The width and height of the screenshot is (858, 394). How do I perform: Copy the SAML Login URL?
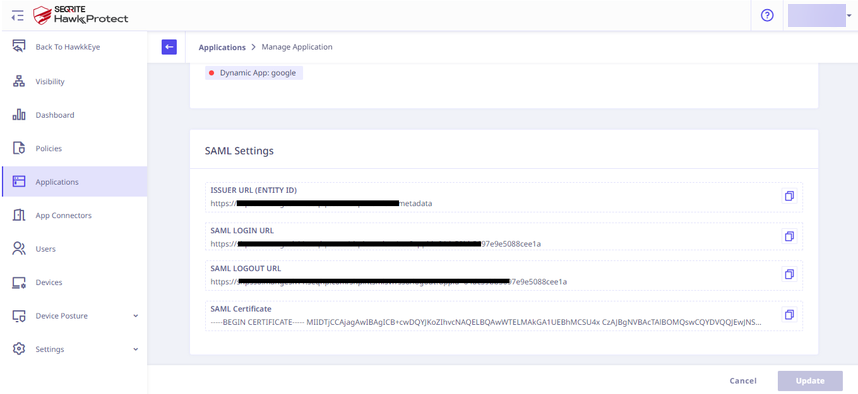point(789,236)
